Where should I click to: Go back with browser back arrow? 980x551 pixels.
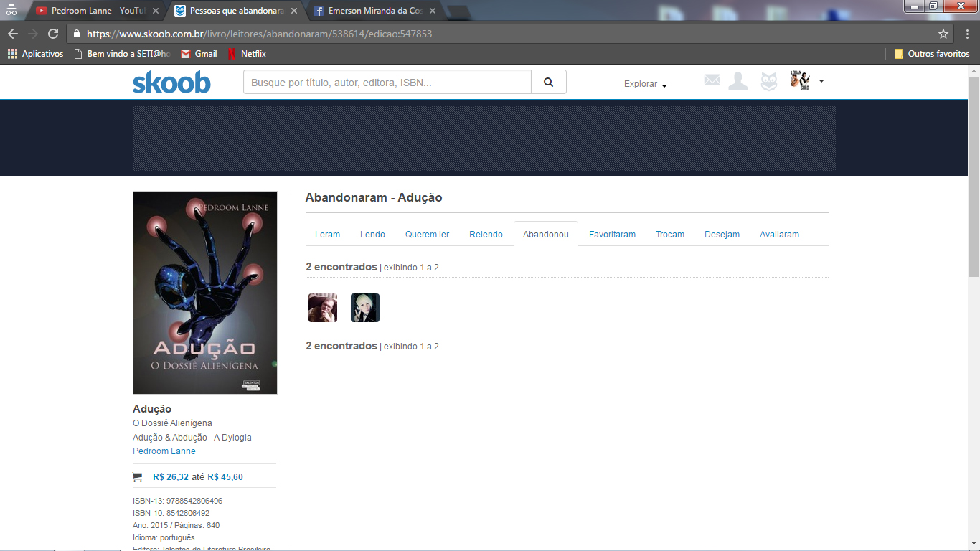pos(13,34)
